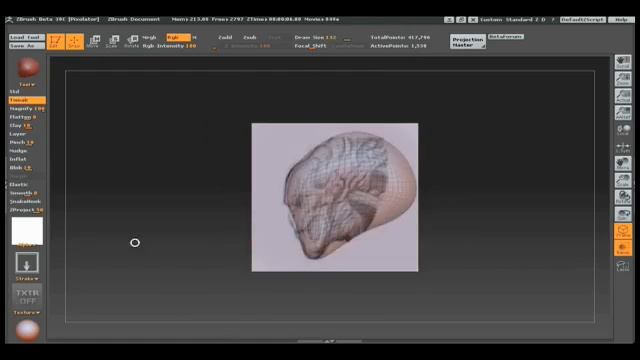
Task: Select the Nudge brush
Action: coord(18,151)
